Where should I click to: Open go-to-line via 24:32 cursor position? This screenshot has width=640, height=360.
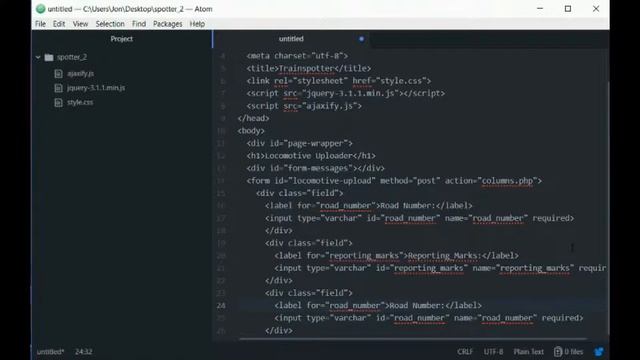83,352
